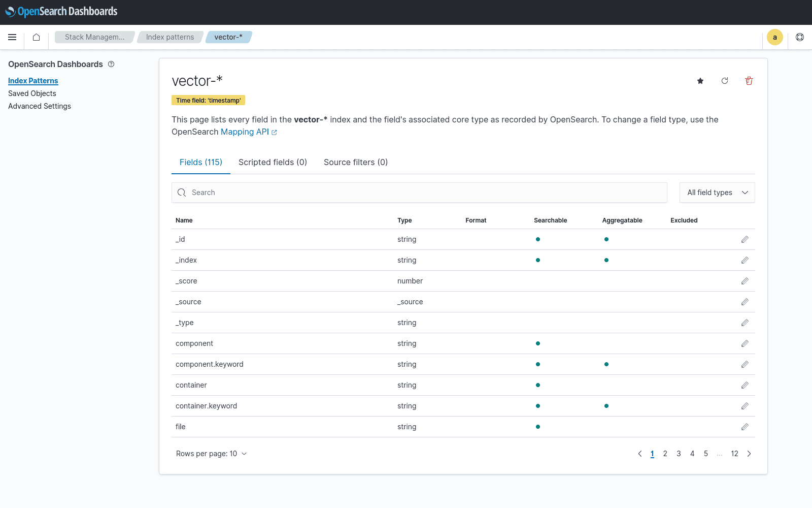Click the user avatar 'a'
812x508 pixels.
[774, 37]
